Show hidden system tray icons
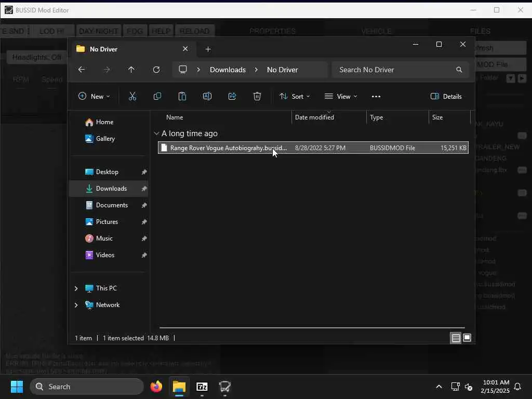Screen dimensions: 532x399 [438, 387]
